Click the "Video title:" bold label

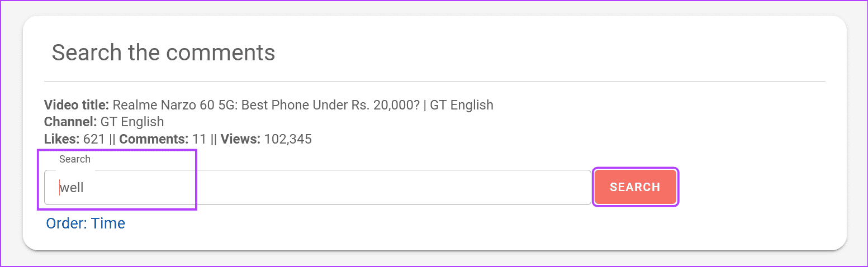[x=77, y=105]
